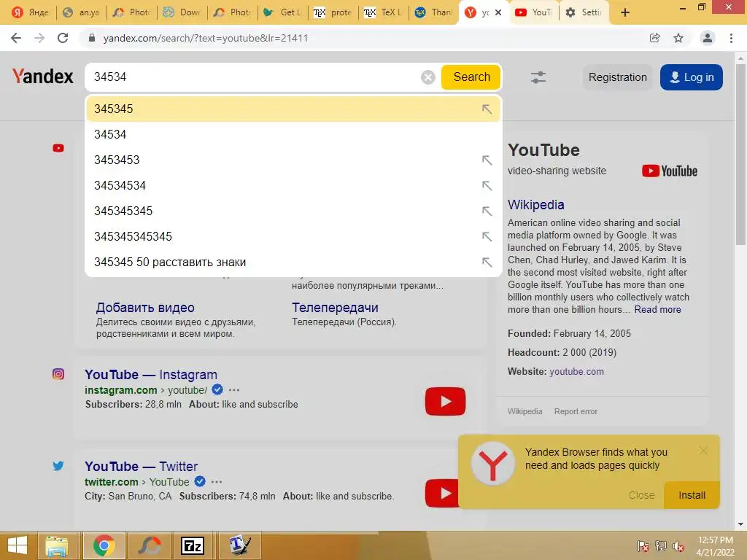Click the Log in button
Viewport: 747px width, 560px height.
[692, 77]
